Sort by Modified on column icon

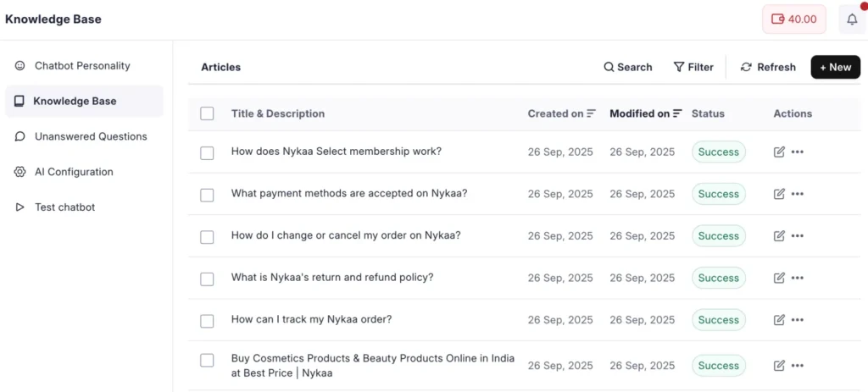pyautogui.click(x=677, y=114)
